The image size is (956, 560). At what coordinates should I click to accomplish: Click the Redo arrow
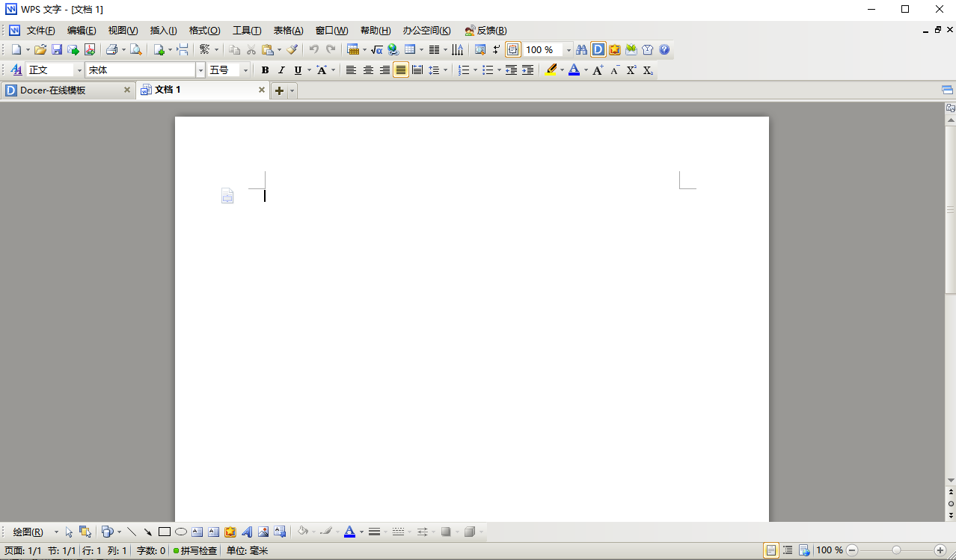[331, 50]
